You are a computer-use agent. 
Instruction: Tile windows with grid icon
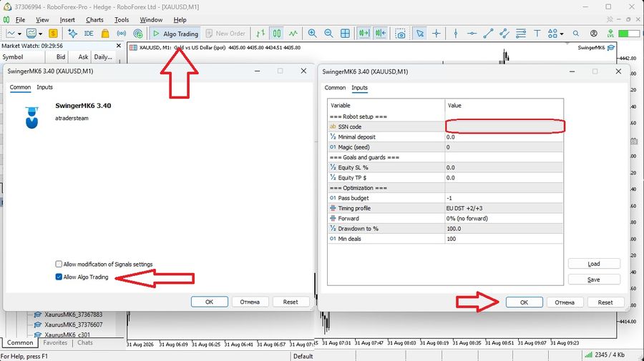345,34
